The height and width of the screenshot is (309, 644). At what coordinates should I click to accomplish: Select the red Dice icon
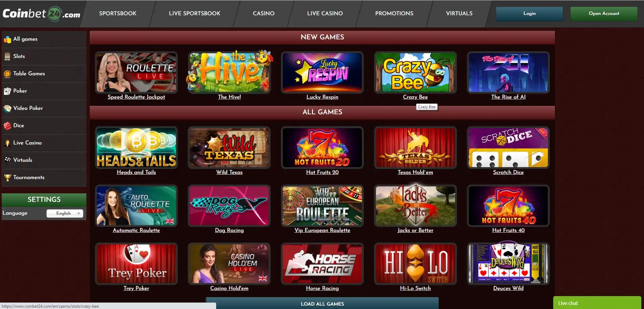point(7,126)
